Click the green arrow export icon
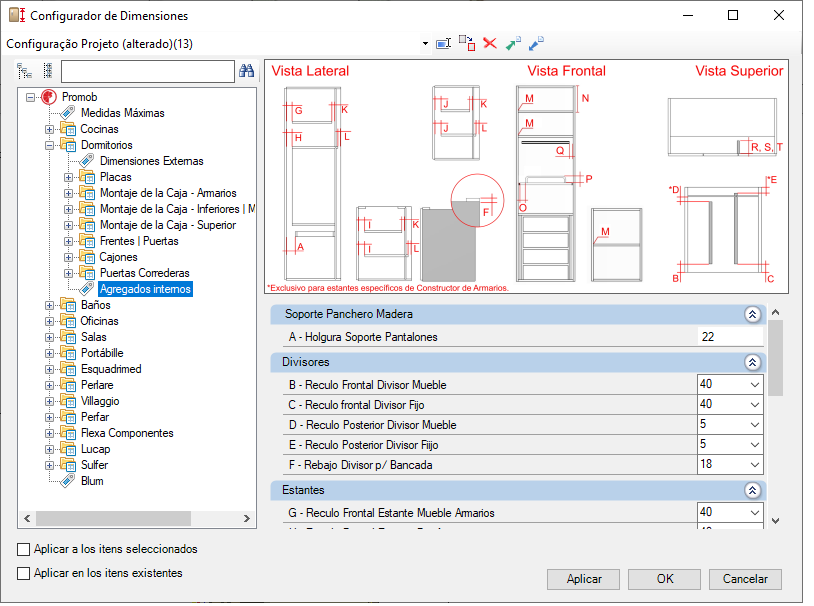 (x=513, y=44)
